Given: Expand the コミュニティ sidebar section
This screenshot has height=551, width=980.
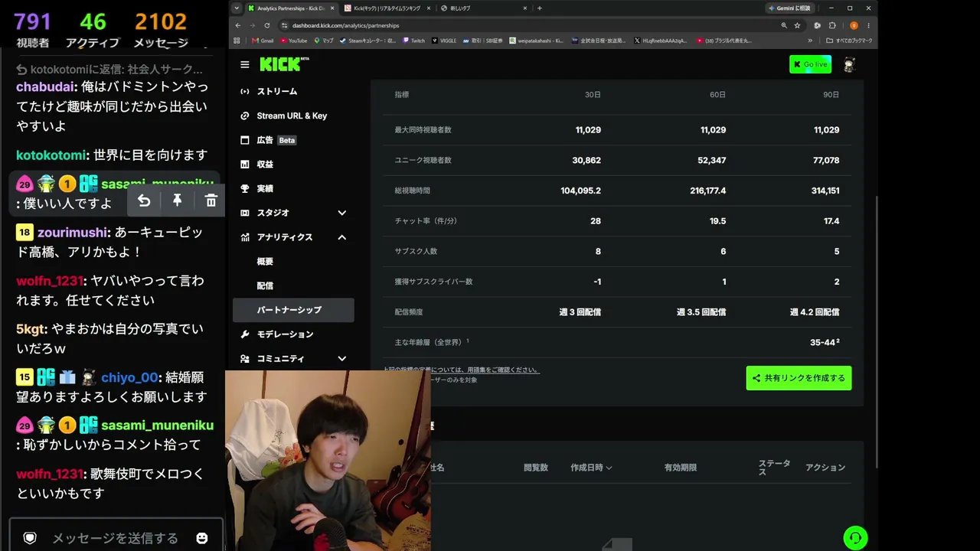Looking at the screenshot, I should (342, 358).
